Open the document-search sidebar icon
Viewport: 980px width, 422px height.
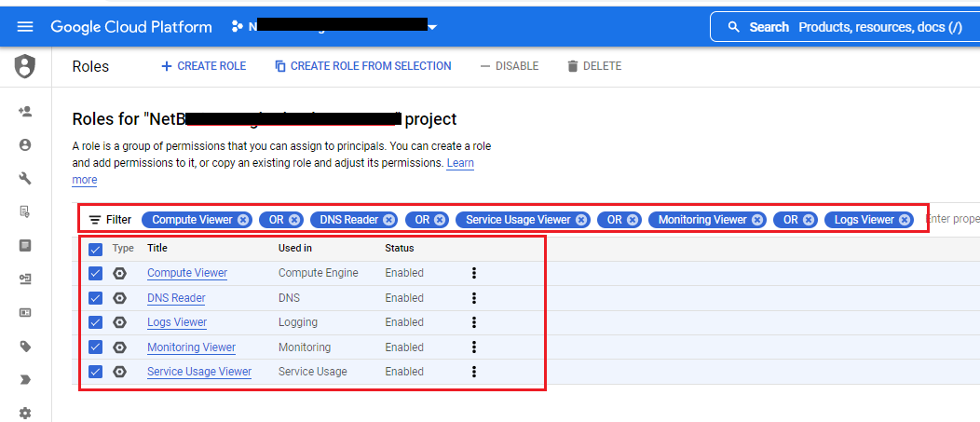25,212
